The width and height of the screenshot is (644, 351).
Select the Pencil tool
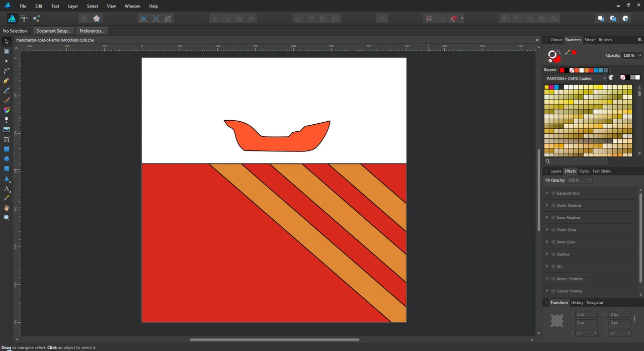(x=7, y=91)
